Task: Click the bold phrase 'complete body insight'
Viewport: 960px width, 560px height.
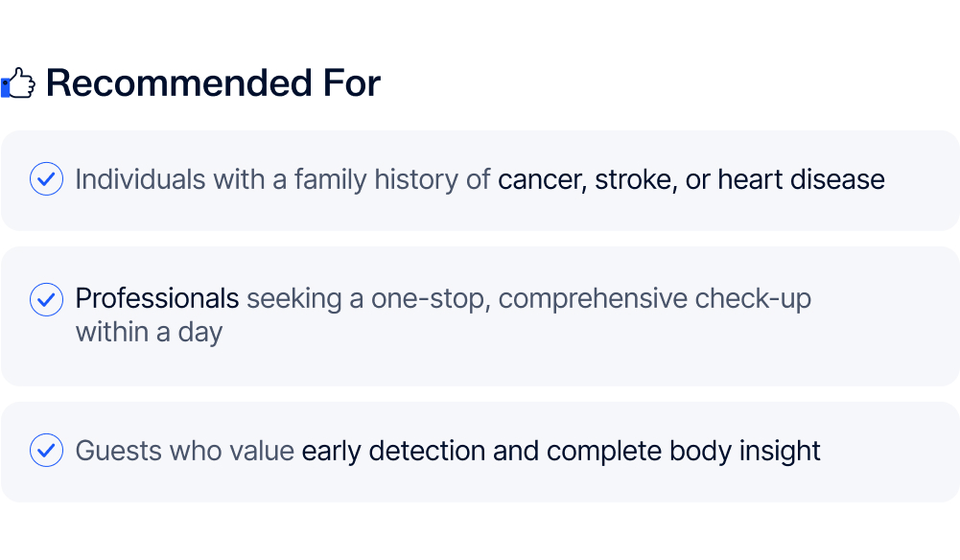Action: (x=683, y=451)
